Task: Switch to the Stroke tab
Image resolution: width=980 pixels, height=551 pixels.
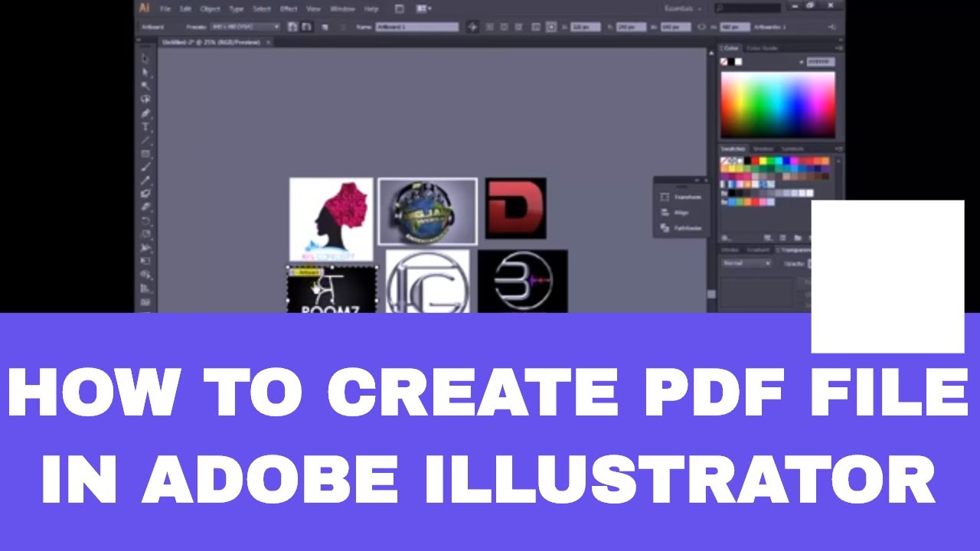Action: click(x=730, y=249)
